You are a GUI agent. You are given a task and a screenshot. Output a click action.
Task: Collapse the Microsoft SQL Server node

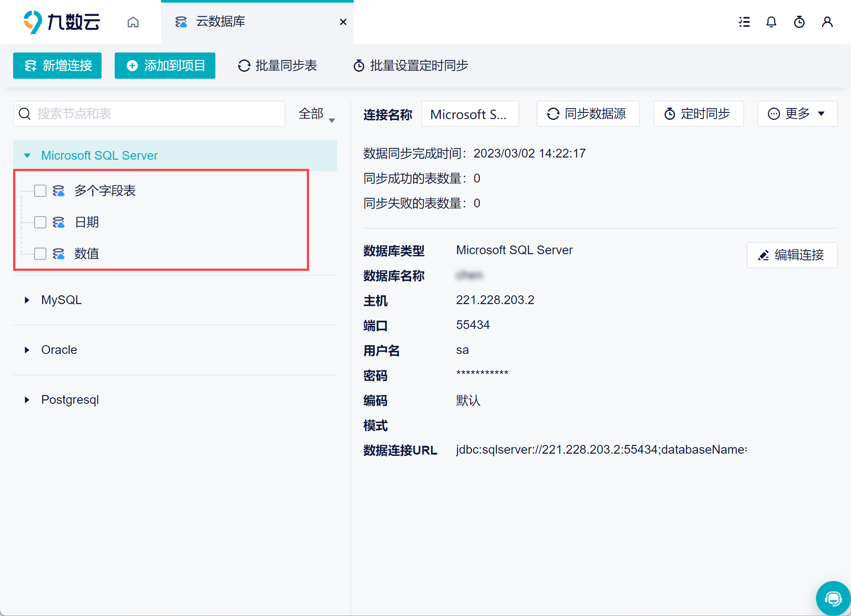(27, 156)
